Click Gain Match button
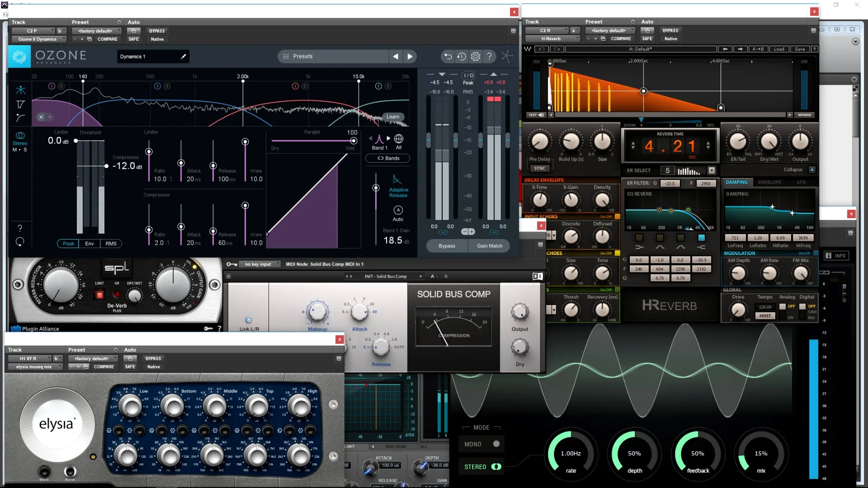Viewport: 868px width, 488px height. coord(489,246)
